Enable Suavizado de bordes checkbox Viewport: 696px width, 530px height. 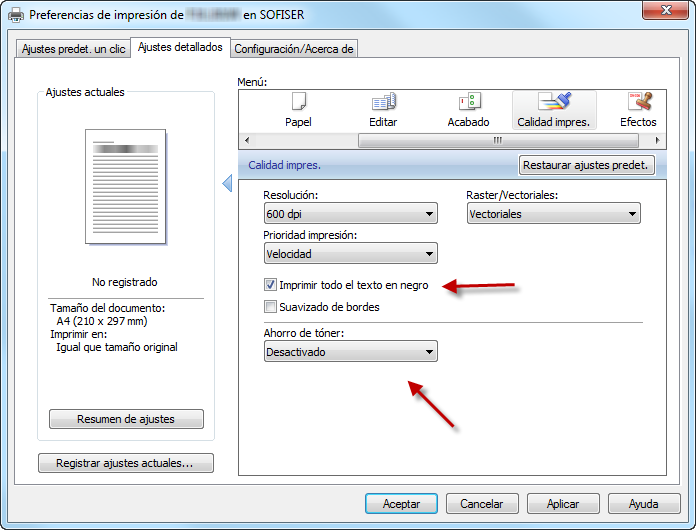tap(271, 307)
